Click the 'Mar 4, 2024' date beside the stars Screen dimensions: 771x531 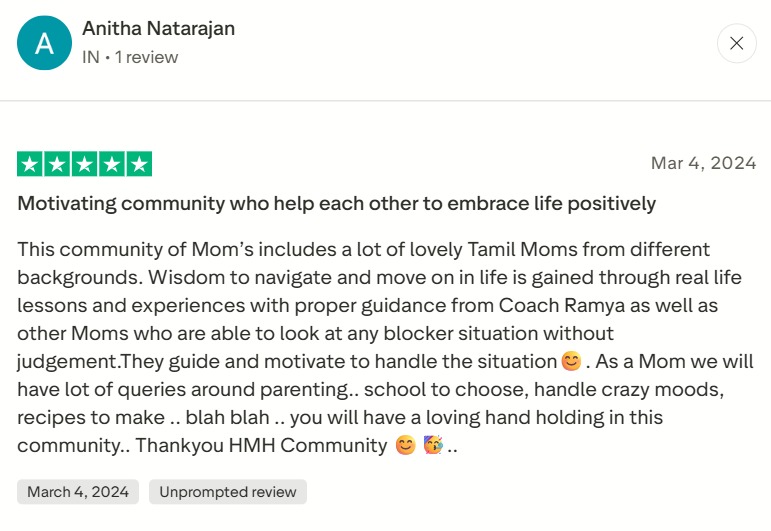703,163
